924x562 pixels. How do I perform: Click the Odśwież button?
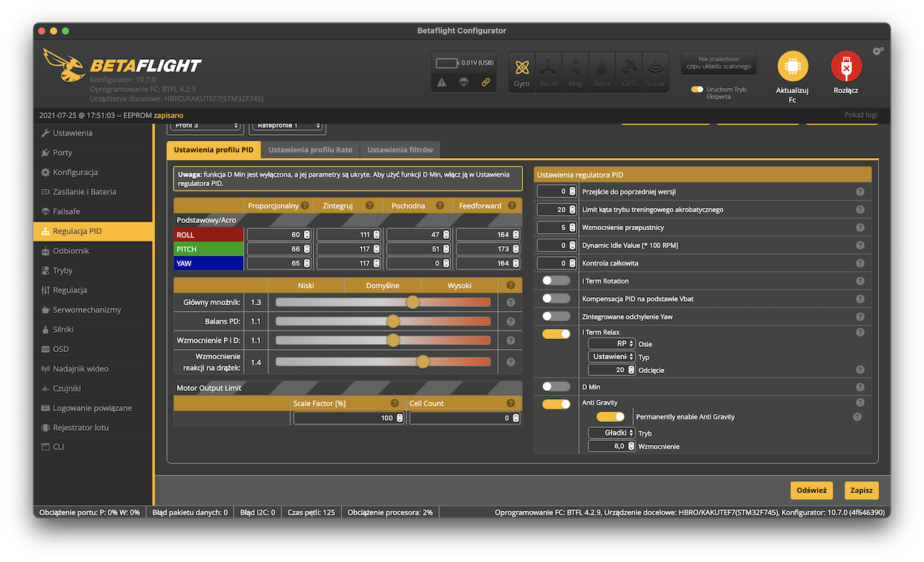811,491
